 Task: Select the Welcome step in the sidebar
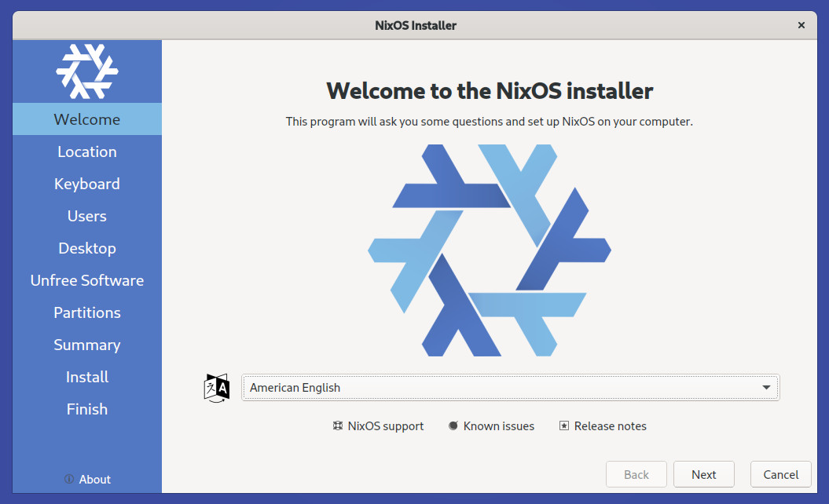click(x=87, y=119)
